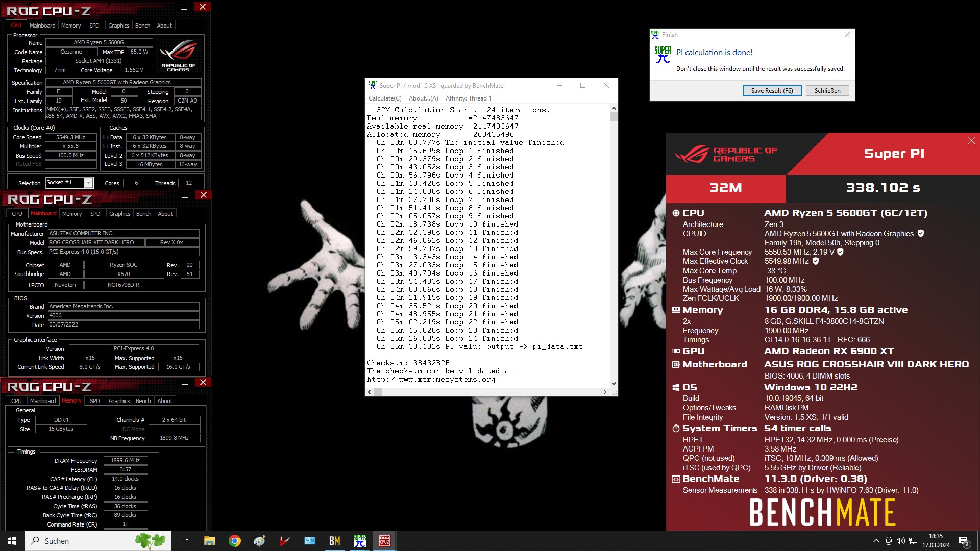Open SPD tab in top CPU-Z window
This screenshot has height=551, width=980.
pos(94,26)
